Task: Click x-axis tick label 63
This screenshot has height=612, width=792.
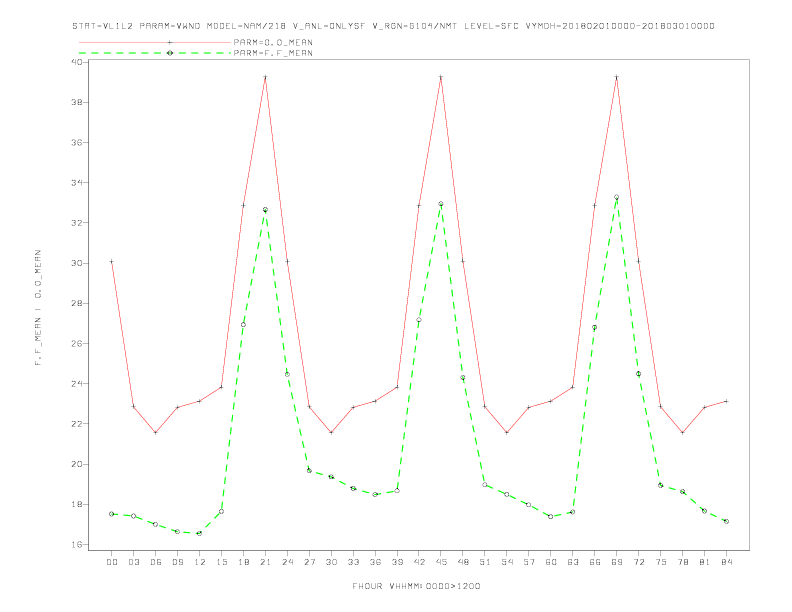Action: (573, 562)
